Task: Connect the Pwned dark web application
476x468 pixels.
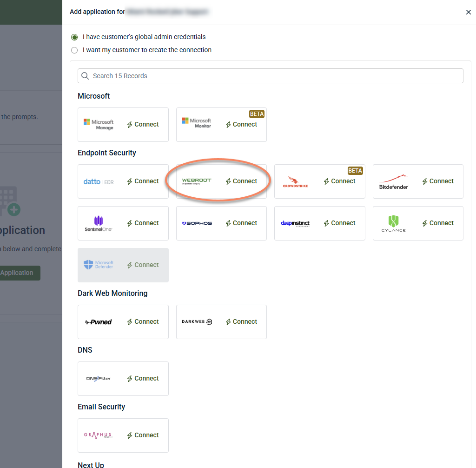Action: coord(143,322)
